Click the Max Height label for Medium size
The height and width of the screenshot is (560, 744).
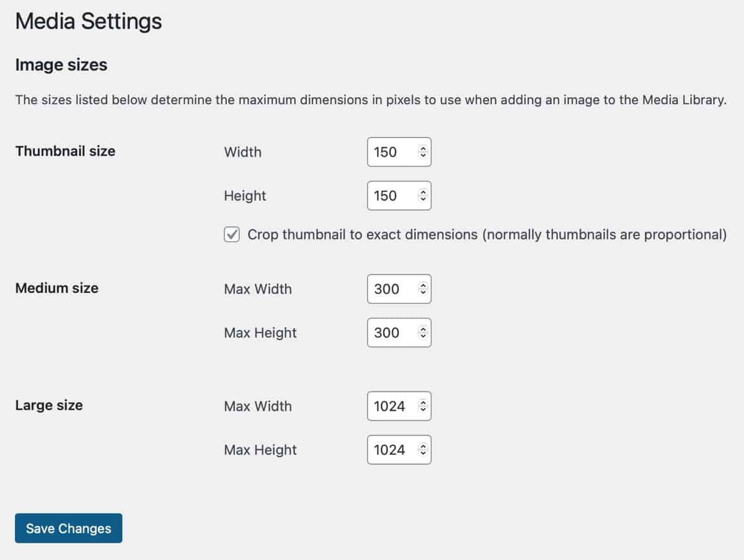(260, 333)
